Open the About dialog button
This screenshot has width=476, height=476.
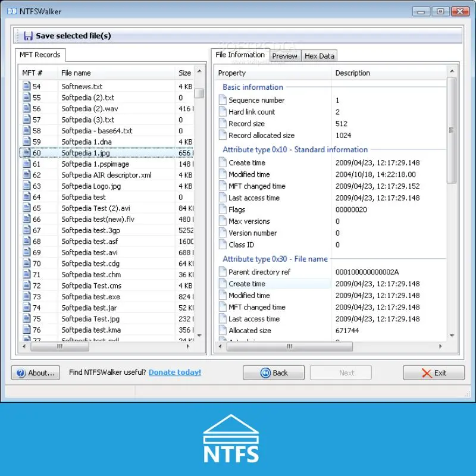(x=36, y=373)
